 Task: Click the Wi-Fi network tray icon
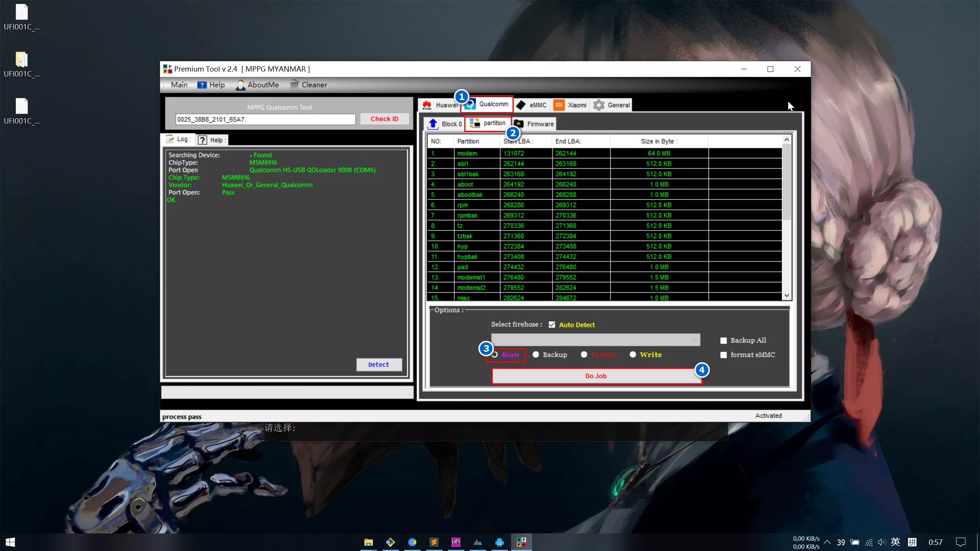869,542
